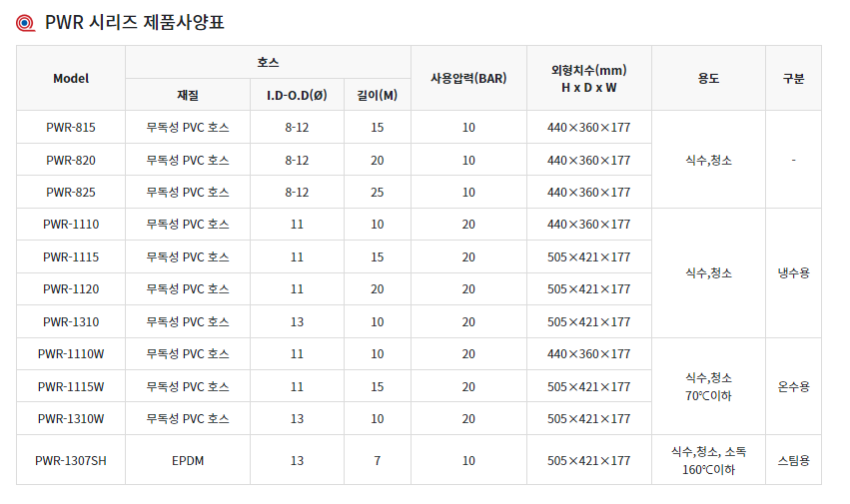Click the 사용압력(BAR) column header
Viewport: 850px width, 504px height.
[468, 78]
